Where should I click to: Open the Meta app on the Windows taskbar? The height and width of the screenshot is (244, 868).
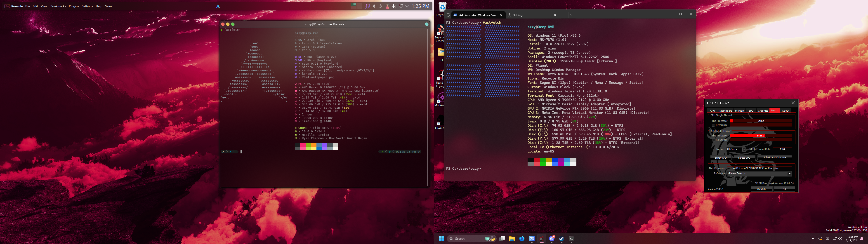click(x=532, y=239)
